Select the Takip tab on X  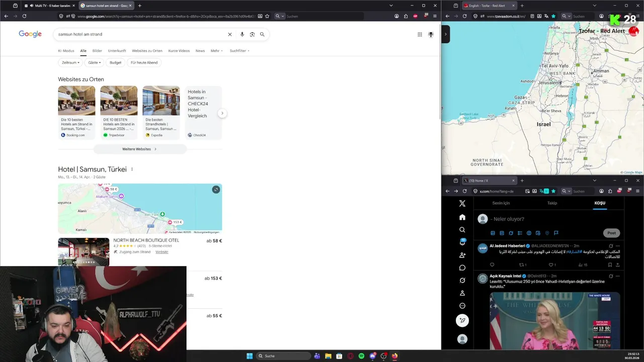tap(552, 203)
